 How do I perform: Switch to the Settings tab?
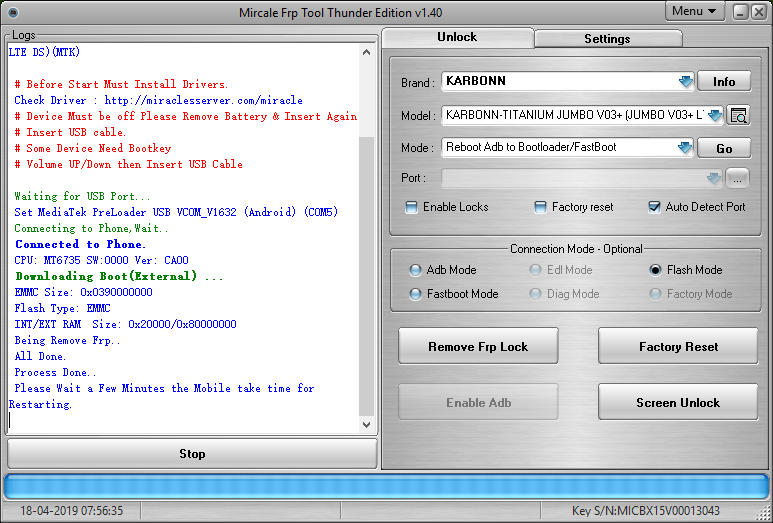point(608,38)
